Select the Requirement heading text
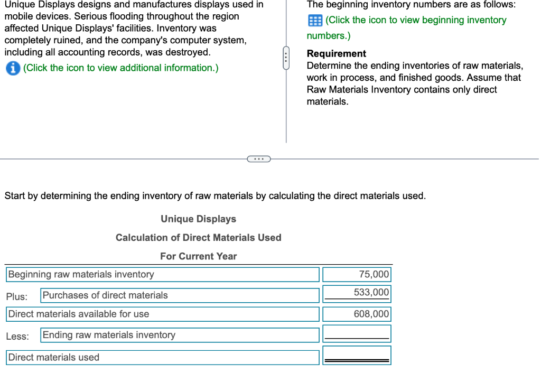This screenshot has width=541, height=392. click(x=336, y=53)
